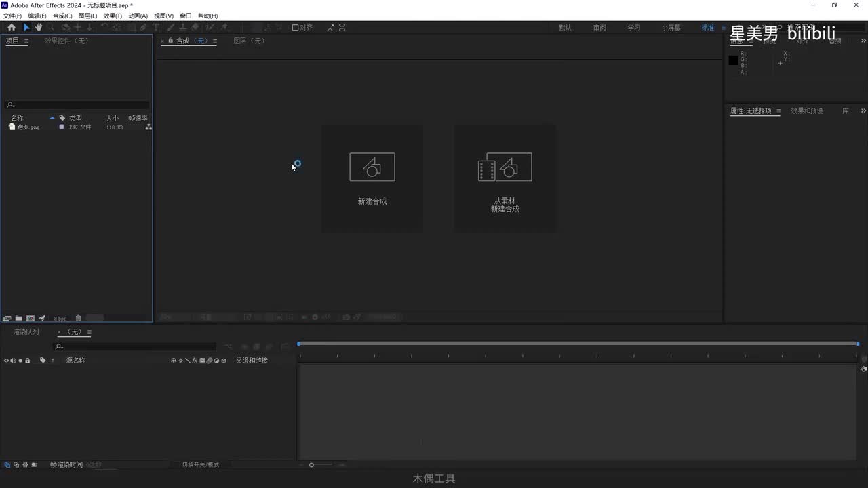
Task: Click the motion blur column switch in timeline header
Action: pos(209,361)
